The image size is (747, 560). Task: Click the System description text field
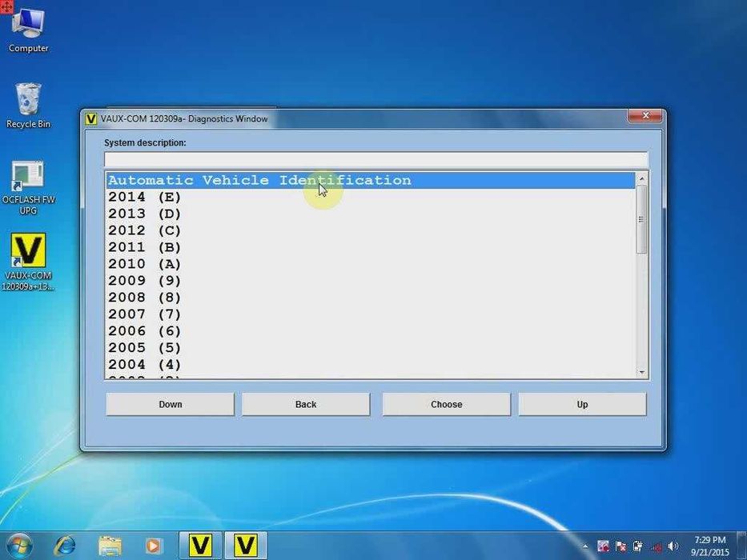pyautogui.click(x=376, y=159)
